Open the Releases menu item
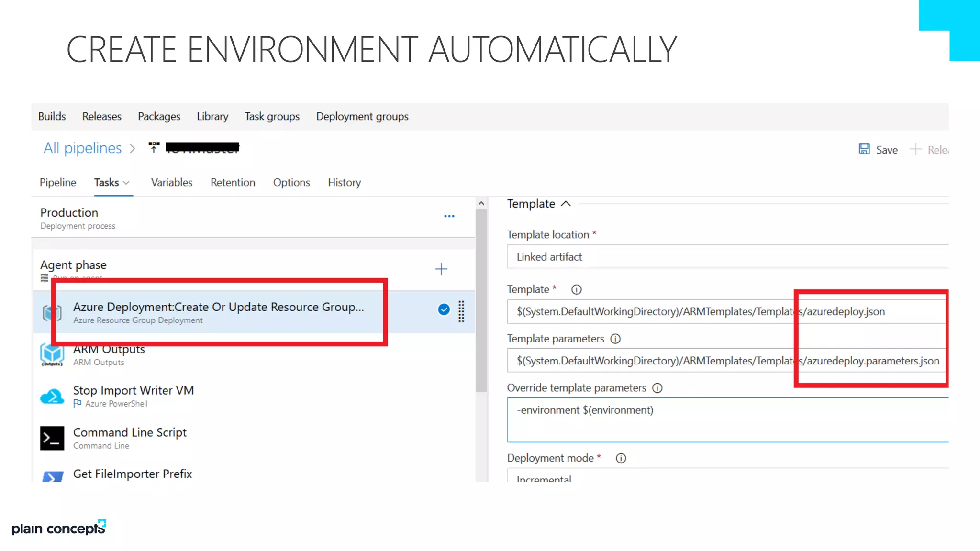The height and width of the screenshot is (551, 980). (x=101, y=117)
